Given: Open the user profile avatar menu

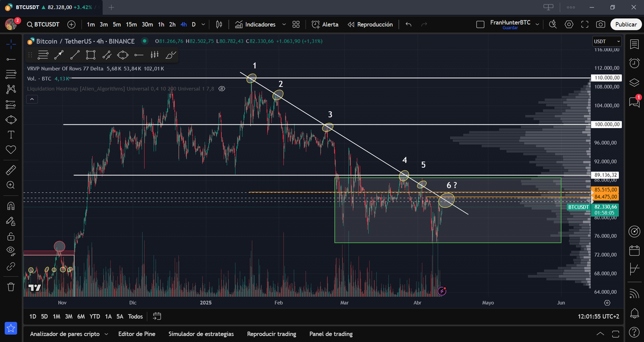Looking at the screenshot, I should tap(11, 24).
